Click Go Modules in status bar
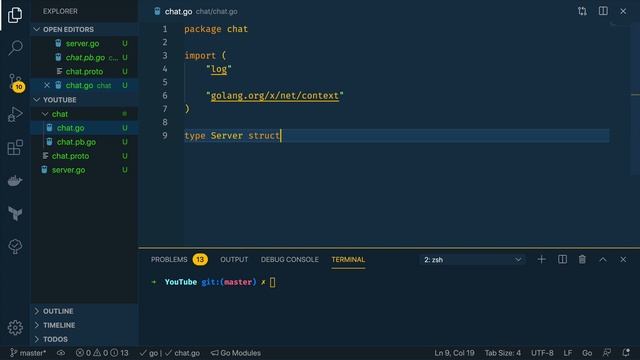The height and width of the screenshot is (360, 640). (236, 353)
